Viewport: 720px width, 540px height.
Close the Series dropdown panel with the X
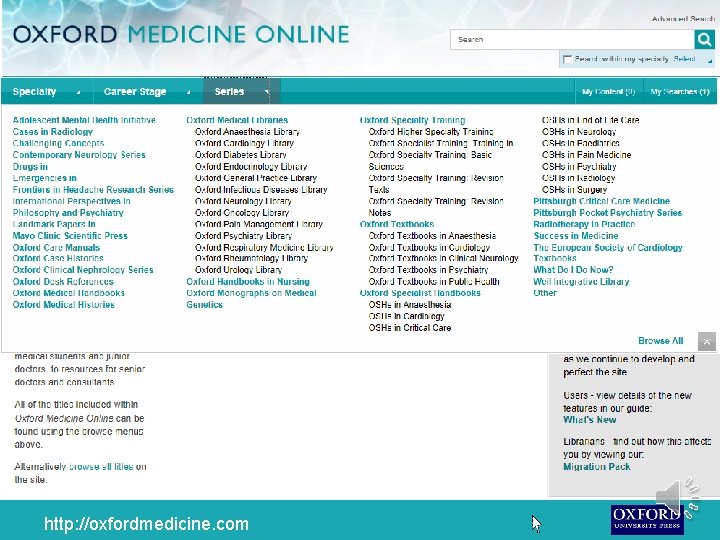(707, 341)
